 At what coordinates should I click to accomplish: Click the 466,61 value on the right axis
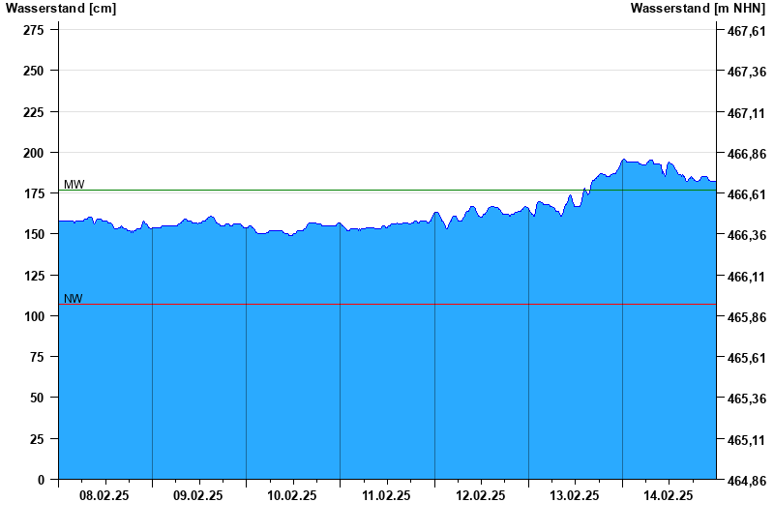(746, 195)
